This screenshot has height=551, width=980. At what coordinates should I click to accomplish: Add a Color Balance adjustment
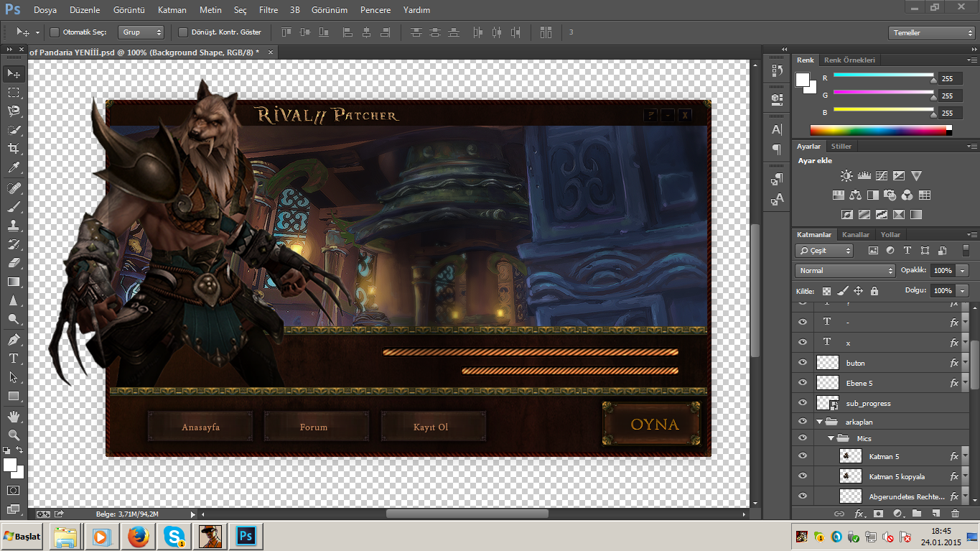[855, 195]
